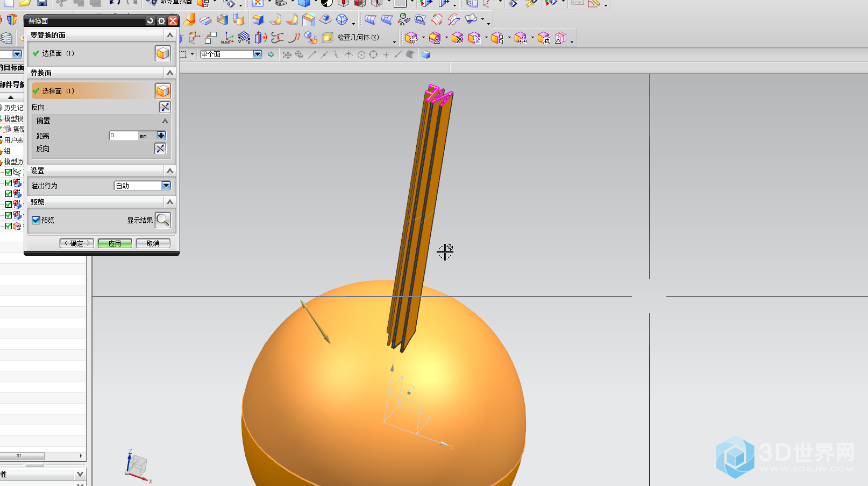The width and height of the screenshot is (868, 486).
Task: Select the Delete Face icon with X
Action: (x=458, y=38)
